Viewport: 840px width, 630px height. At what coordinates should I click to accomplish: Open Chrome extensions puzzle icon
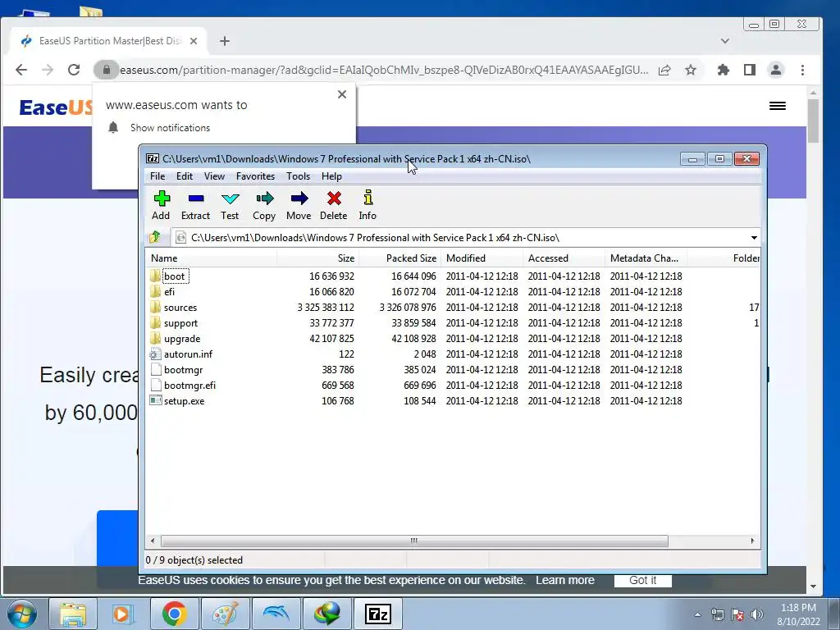[724, 70]
